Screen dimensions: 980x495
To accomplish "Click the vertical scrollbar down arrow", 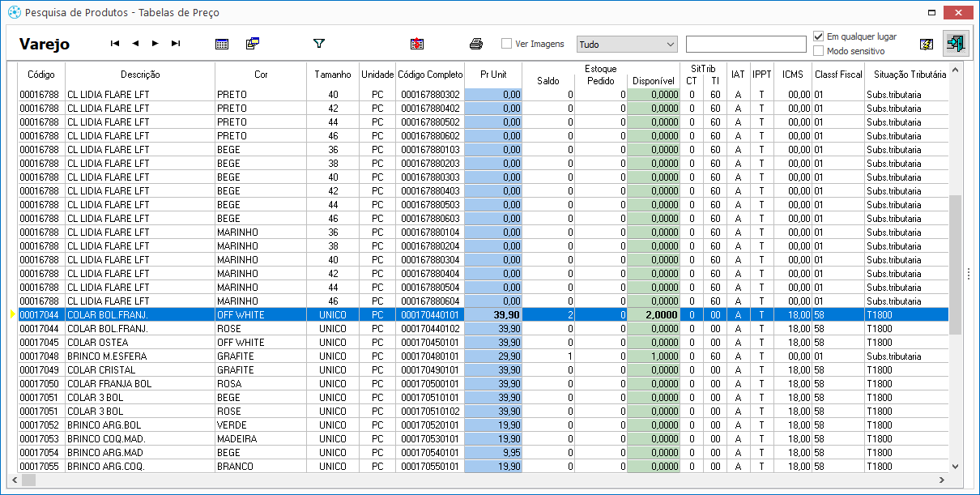I will (955, 466).
